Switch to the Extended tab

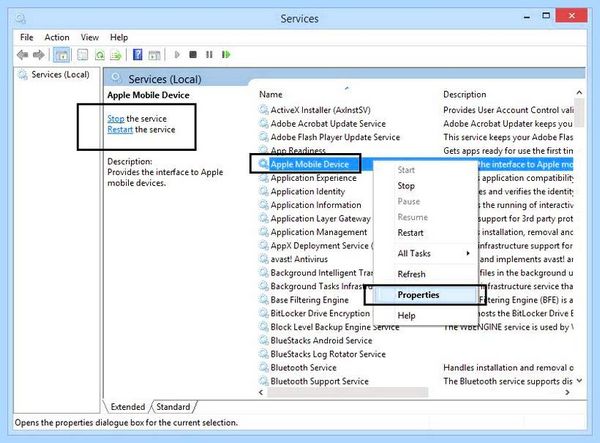pyautogui.click(x=128, y=407)
